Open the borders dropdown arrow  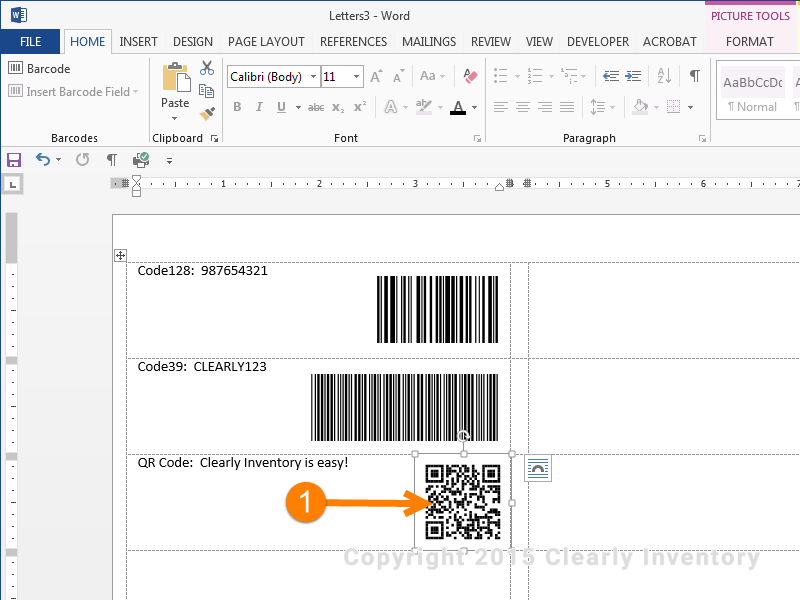click(x=690, y=107)
